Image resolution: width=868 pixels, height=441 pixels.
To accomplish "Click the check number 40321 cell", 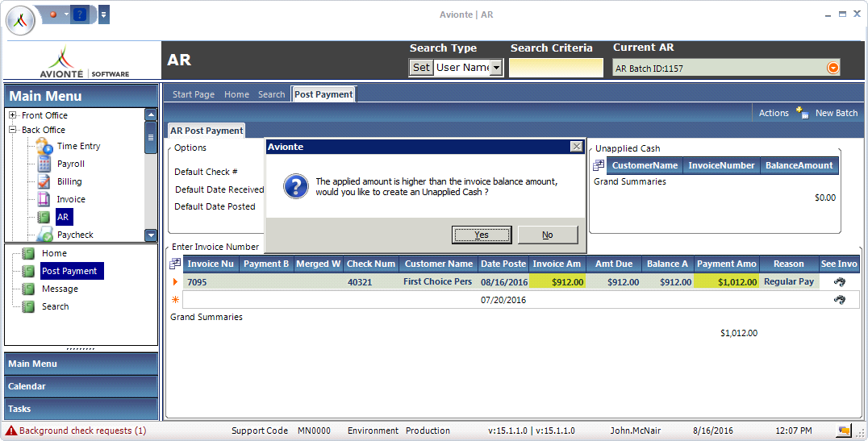I will pyautogui.click(x=371, y=281).
